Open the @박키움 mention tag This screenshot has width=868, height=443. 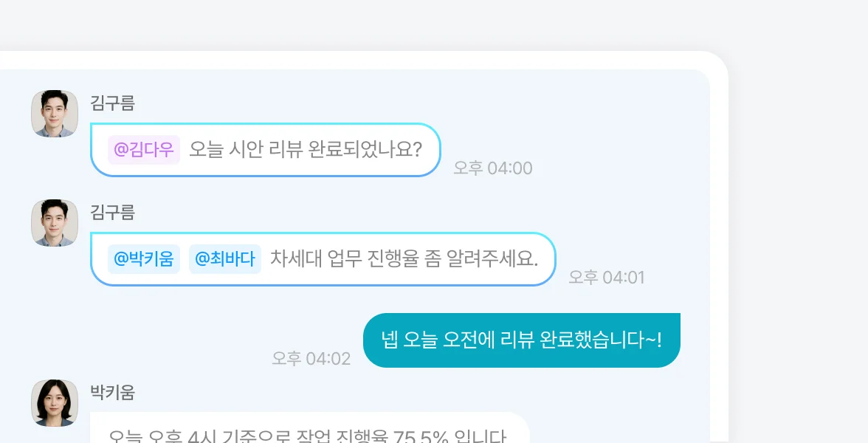144,259
